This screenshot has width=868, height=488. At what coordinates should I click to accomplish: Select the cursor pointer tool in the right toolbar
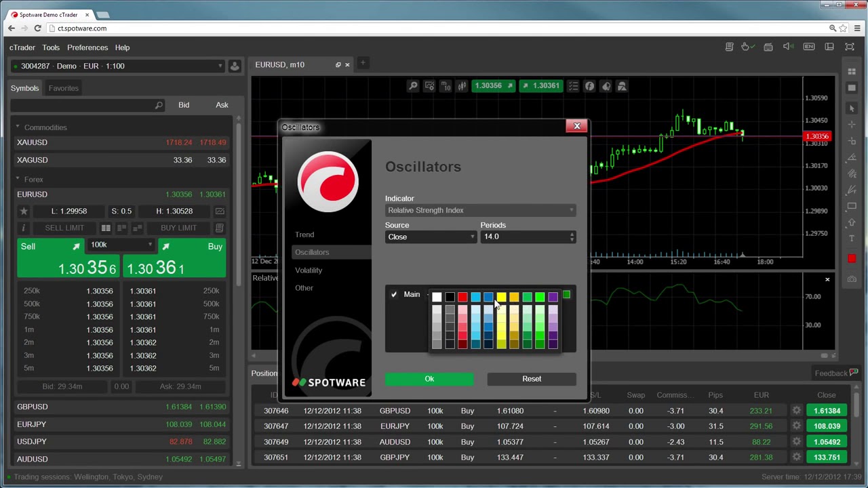pyautogui.click(x=852, y=108)
